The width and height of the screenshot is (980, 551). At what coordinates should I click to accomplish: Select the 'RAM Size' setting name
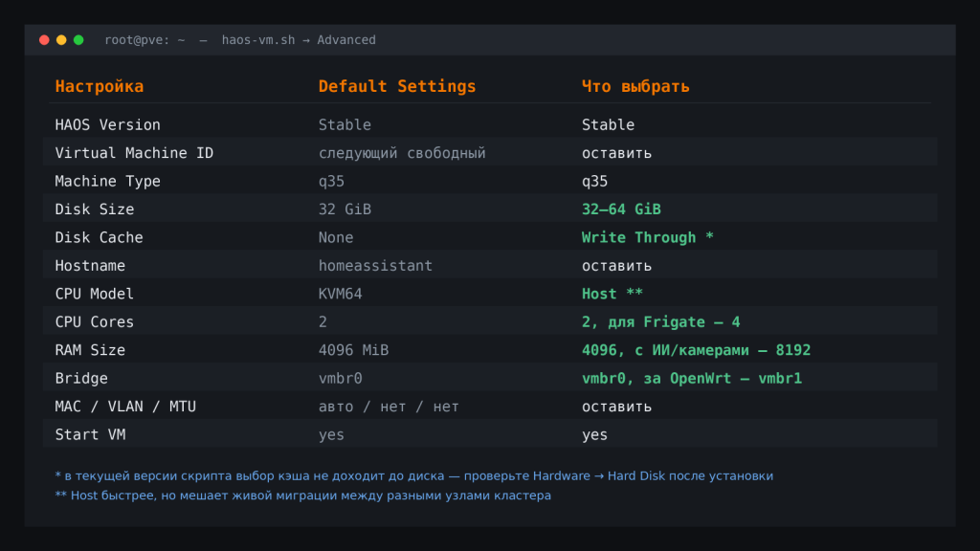90,350
